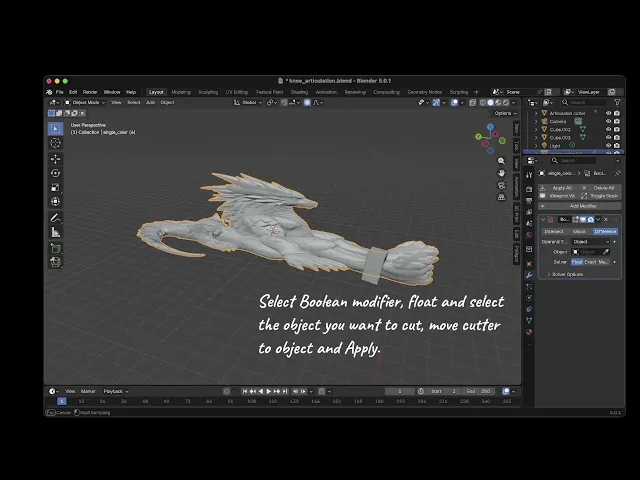Select the Exact solver option
640x480 pixels.
click(590, 262)
